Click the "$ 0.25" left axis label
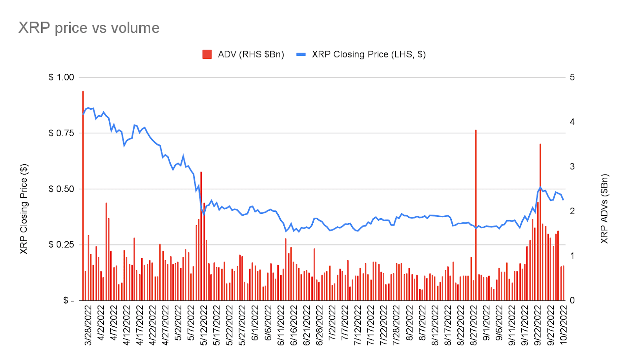The height and width of the screenshot is (364, 628). point(61,245)
